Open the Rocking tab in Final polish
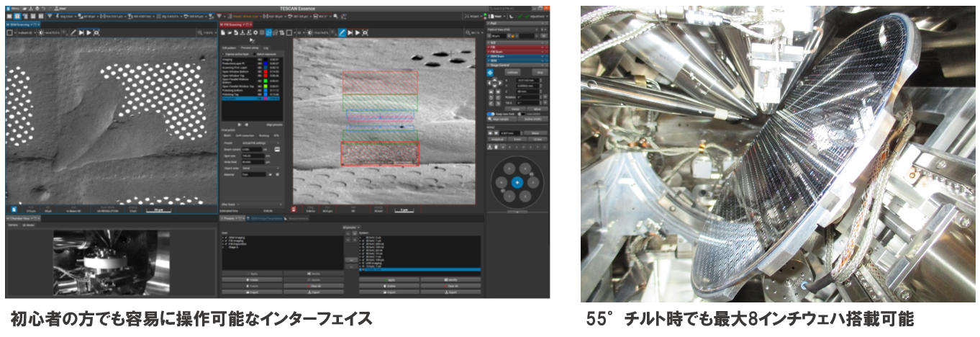 coord(263,135)
